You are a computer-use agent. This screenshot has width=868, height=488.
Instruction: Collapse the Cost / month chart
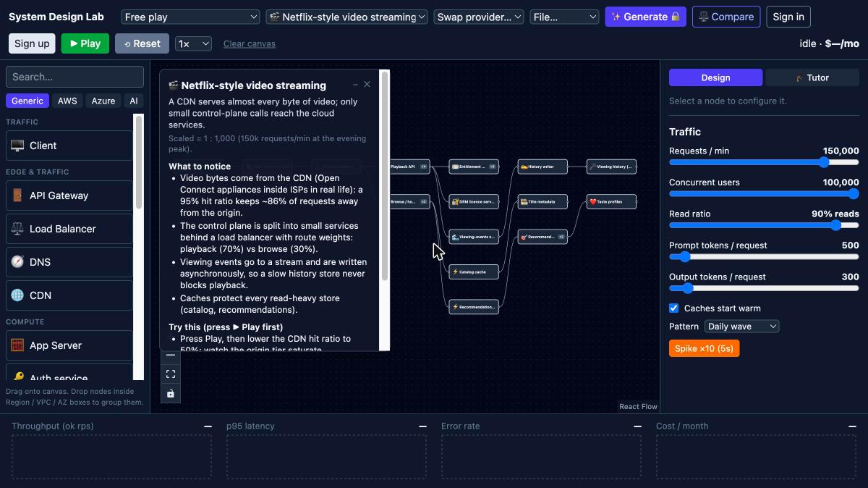[853, 426]
